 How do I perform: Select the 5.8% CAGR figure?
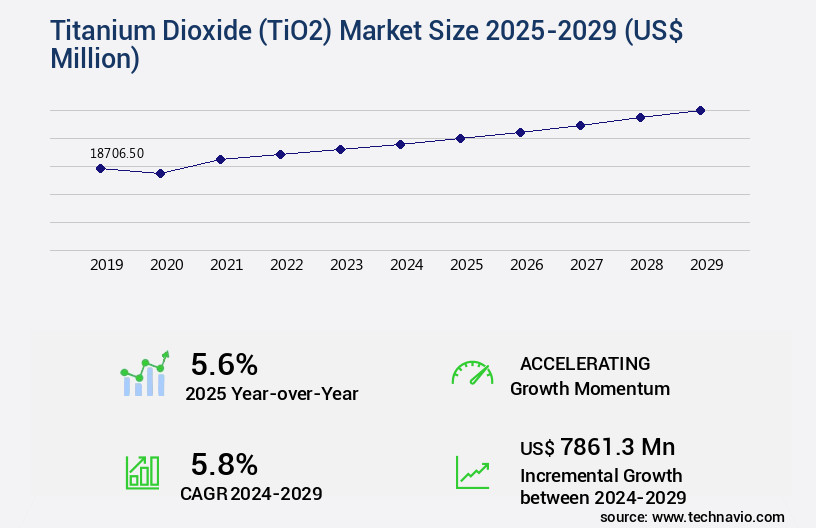tap(224, 464)
